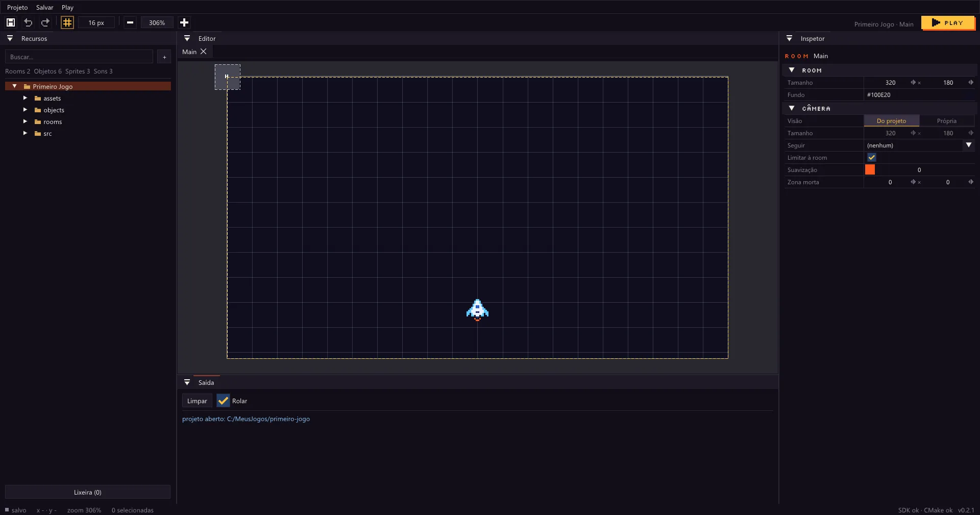Collapse the ROOM section
This screenshot has height=515, width=980.
click(x=792, y=70)
